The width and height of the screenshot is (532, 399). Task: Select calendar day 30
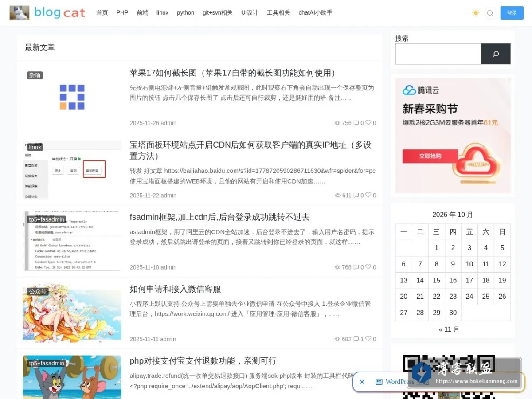tap(453, 313)
